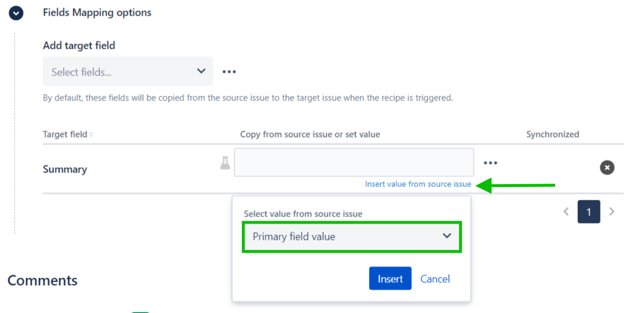644x313 pixels.
Task: Expand the Primary field value dropdown
Action: coord(351,236)
